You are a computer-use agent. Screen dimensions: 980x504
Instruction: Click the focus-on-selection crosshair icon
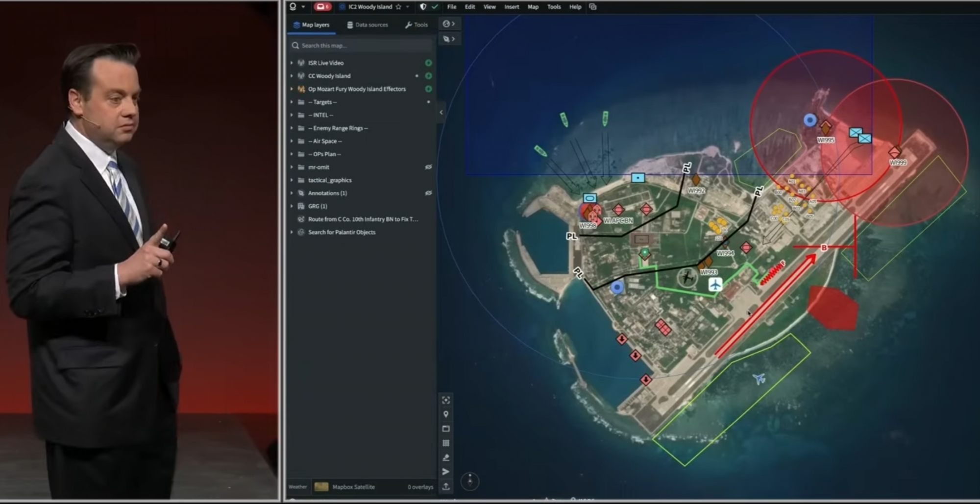tap(446, 400)
